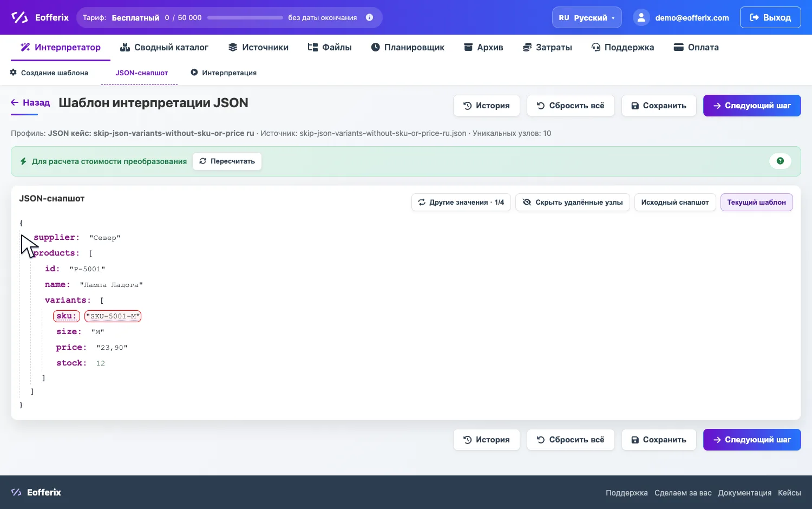Switch to Текущий шаблон view
Screen dimensions: 812x509
click(x=756, y=203)
